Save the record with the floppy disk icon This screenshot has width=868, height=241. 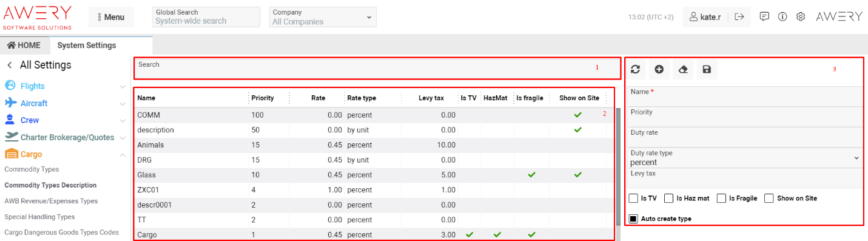tap(707, 70)
